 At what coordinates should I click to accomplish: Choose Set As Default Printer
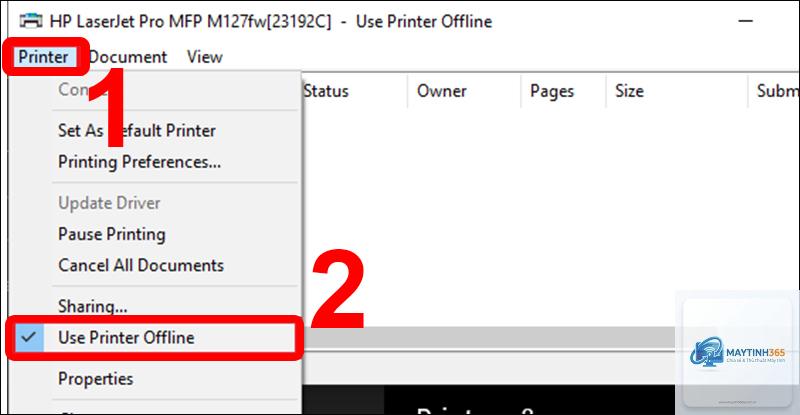[137, 131]
